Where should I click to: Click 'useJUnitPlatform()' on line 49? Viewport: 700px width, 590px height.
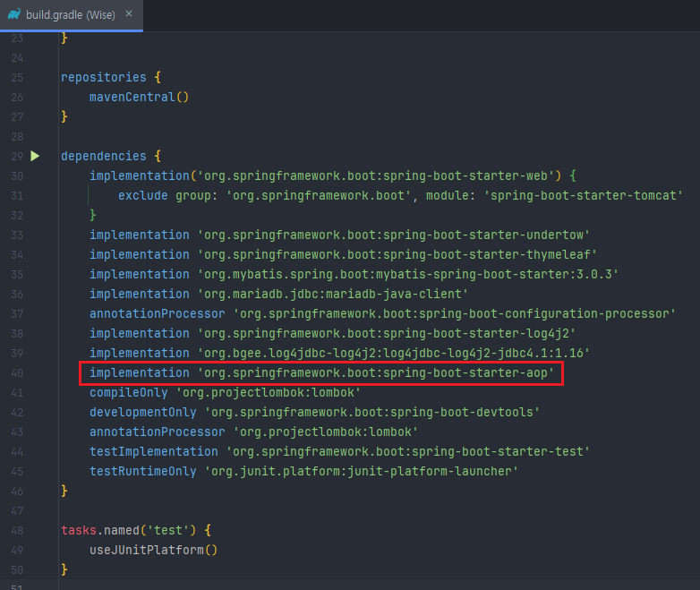click(154, 550)
